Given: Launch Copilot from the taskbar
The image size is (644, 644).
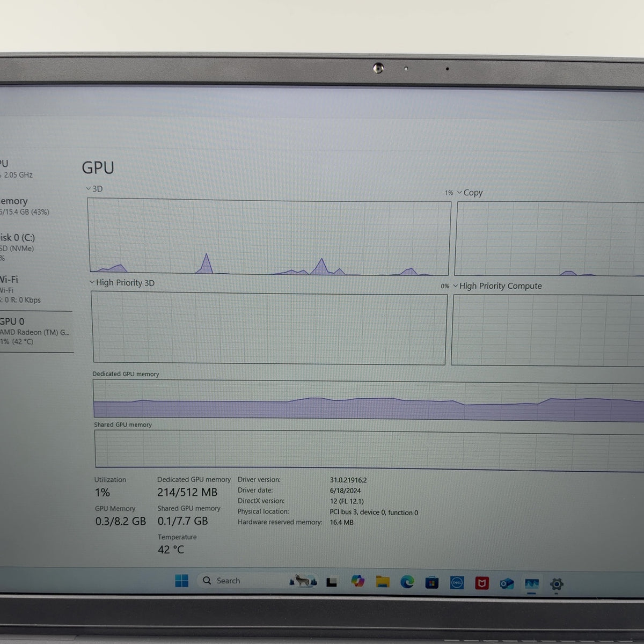Looking at the screenshot, I should click(357, 581).
